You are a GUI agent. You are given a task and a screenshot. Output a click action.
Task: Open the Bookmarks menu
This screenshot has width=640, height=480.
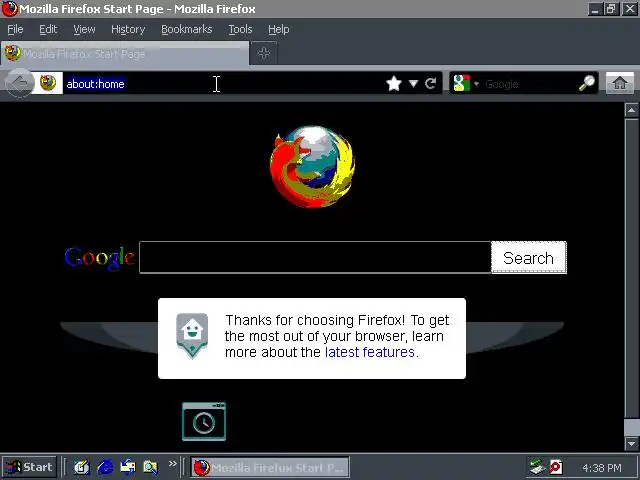[187, 29]
